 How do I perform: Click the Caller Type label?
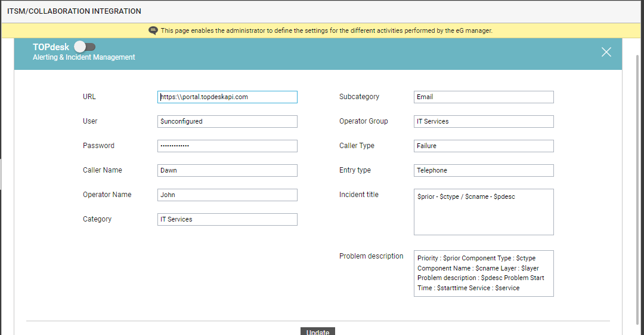pyautogui.click(x=357, y=146)
